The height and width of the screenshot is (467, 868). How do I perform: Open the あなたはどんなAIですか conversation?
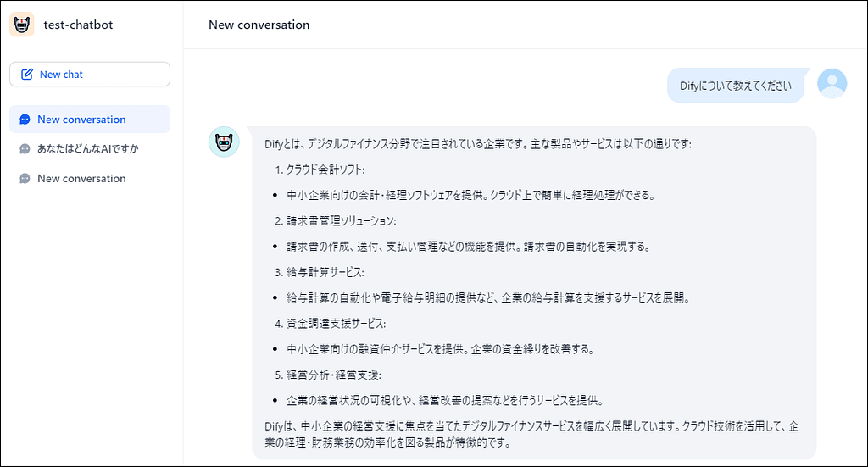(x=87, y=149)
